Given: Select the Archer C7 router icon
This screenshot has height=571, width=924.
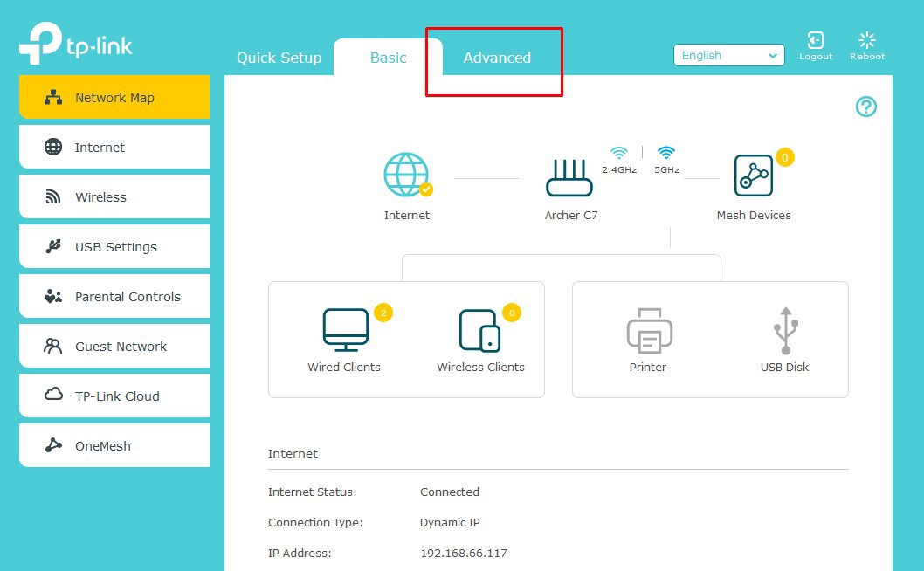Looking at the screenshot, I should [x=569, y=177].
